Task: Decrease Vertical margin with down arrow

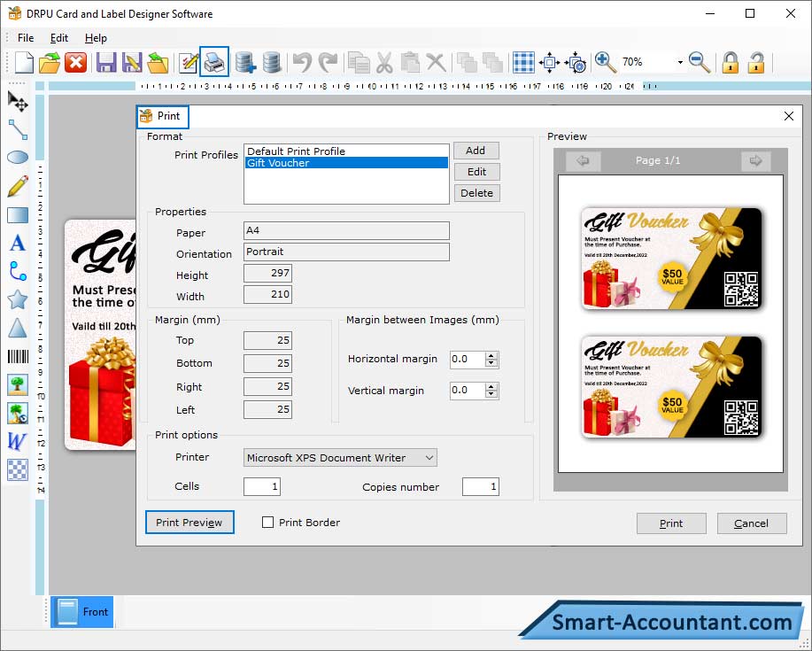Action: (x=491, y=394)
